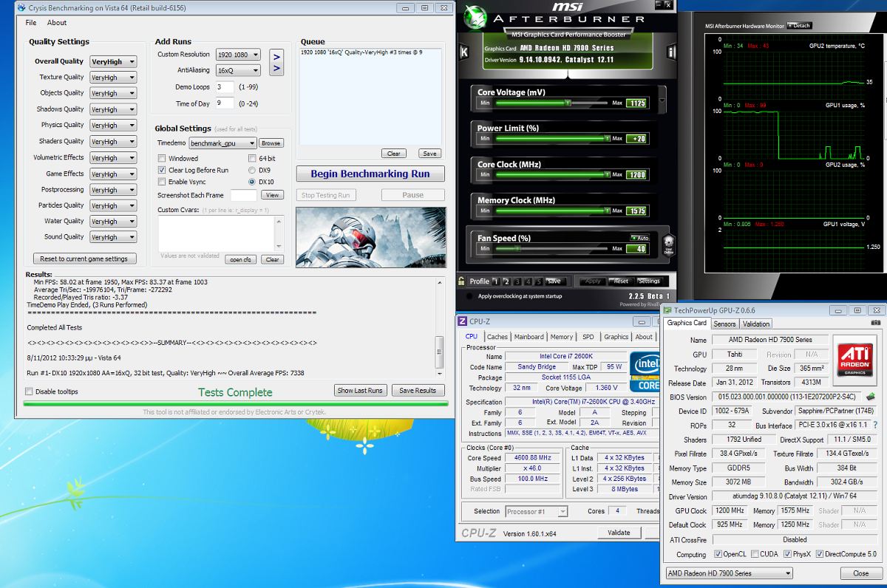Click the Afterburner lock profile padlock icon

[x=461, y=281]
